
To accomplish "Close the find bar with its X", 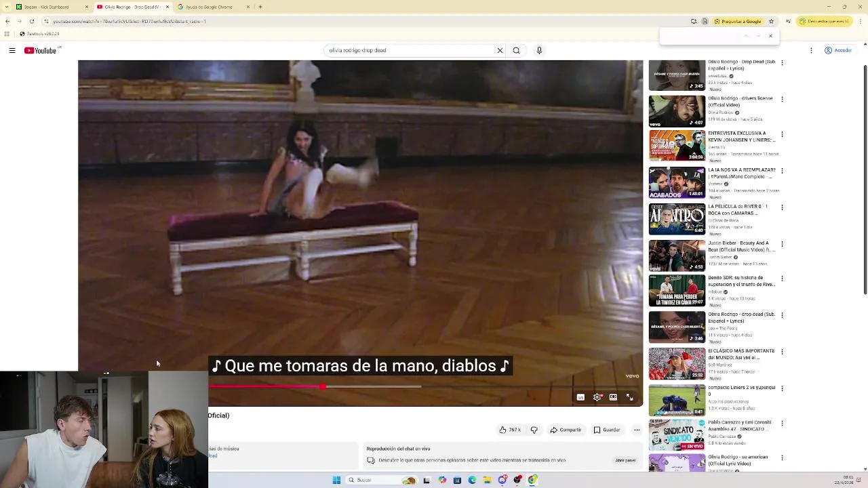I will coord(770,36).
